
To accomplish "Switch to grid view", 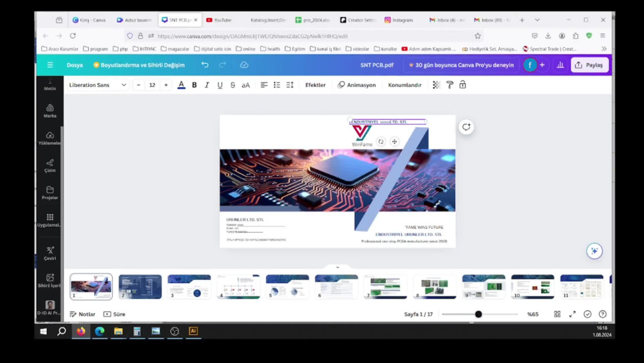I will [557, 314].
